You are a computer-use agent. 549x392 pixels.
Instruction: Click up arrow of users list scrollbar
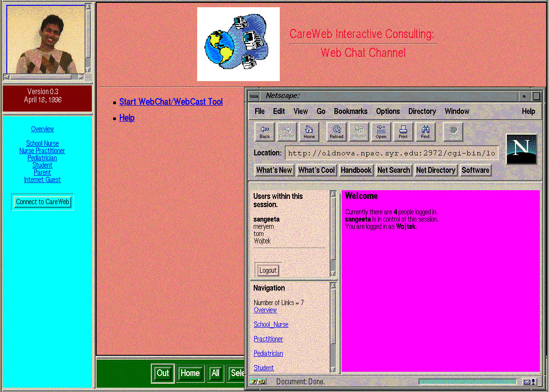coord(333,194)
